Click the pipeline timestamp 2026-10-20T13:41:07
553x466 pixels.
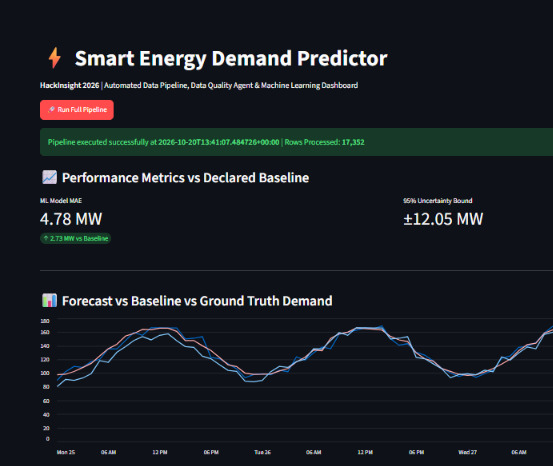coord(219,142)
